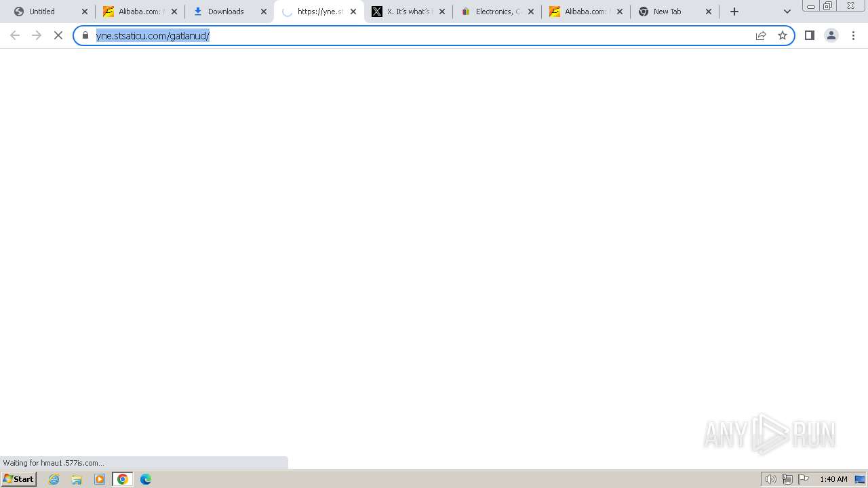Open the profile menu
This screenshot has height=488, width=868.
[831, 35]
